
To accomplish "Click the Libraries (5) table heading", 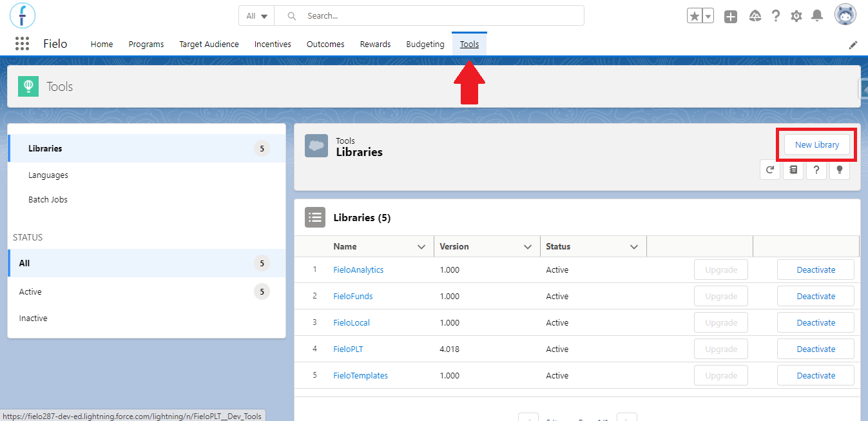I will [x=362, y=218].
